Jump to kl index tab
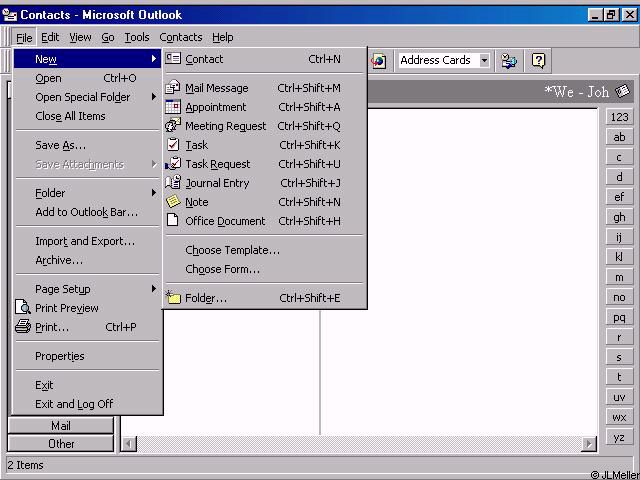 [x=619, y=257]
